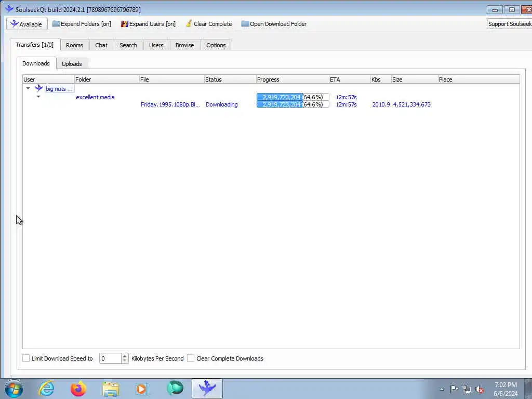This screenshot has width=532, height=399.
Task: Click the bird icon beside big nuts
Action: [39, 88]
